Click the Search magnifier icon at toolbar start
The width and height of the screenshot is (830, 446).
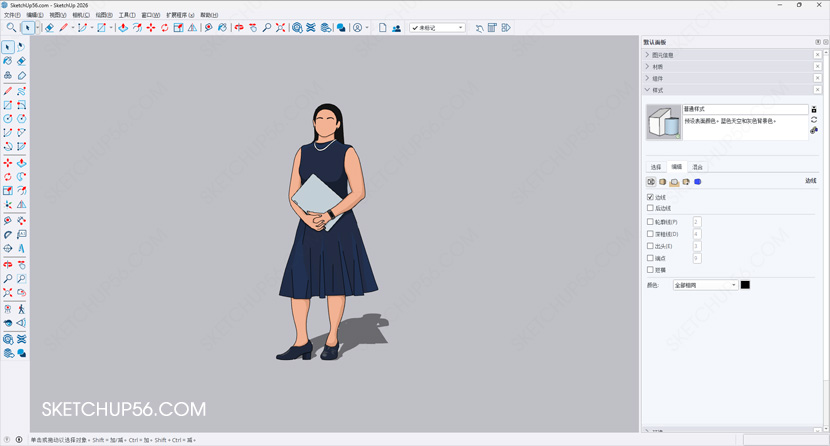(x=11, y=28)
